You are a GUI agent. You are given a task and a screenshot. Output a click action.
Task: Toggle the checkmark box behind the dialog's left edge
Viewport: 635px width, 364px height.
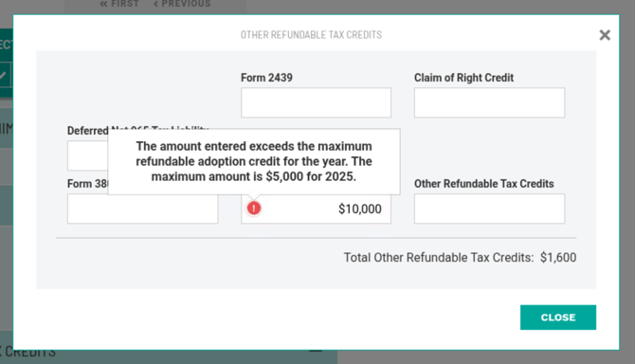5,75
